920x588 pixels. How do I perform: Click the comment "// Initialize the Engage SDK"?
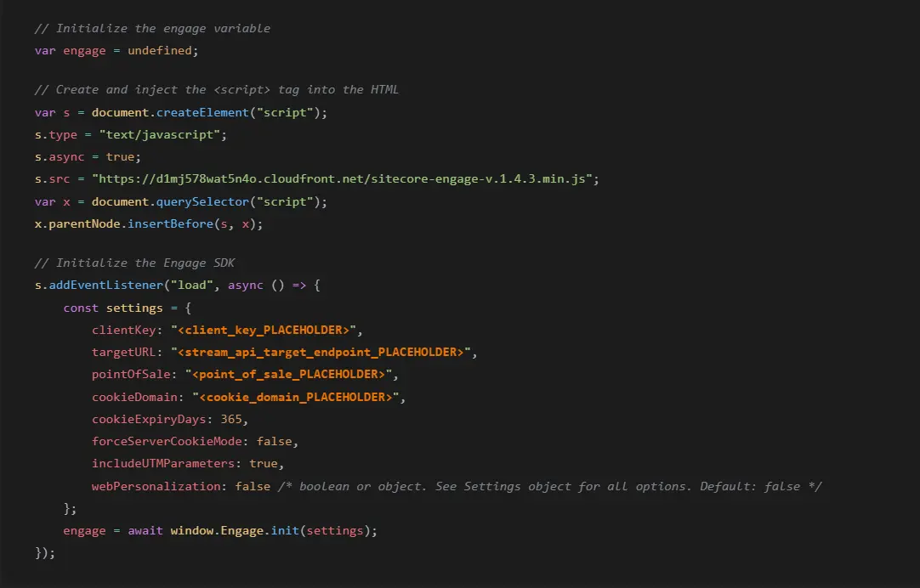[134, 263]
